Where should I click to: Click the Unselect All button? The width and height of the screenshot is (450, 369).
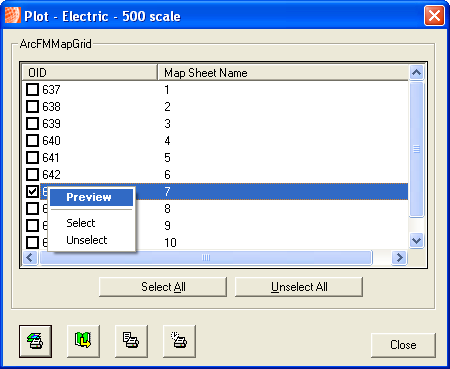point(299,287)
